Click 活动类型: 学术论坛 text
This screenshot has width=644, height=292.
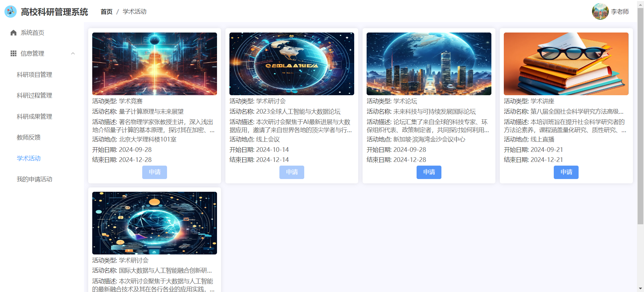click(392, 101)
